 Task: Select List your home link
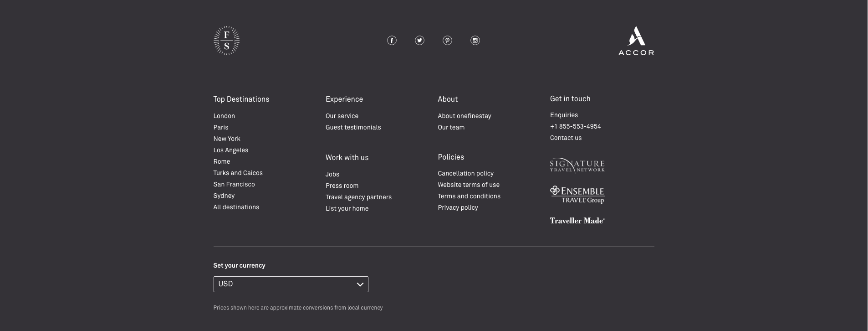(x=347, y=209)
